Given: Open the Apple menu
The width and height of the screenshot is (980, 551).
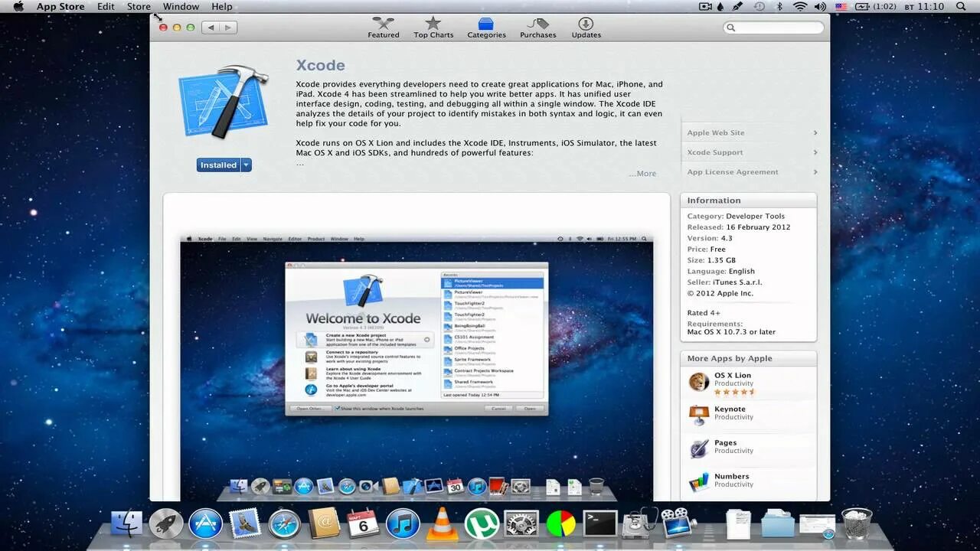Looking at the screenshot, I should [18, 6].
